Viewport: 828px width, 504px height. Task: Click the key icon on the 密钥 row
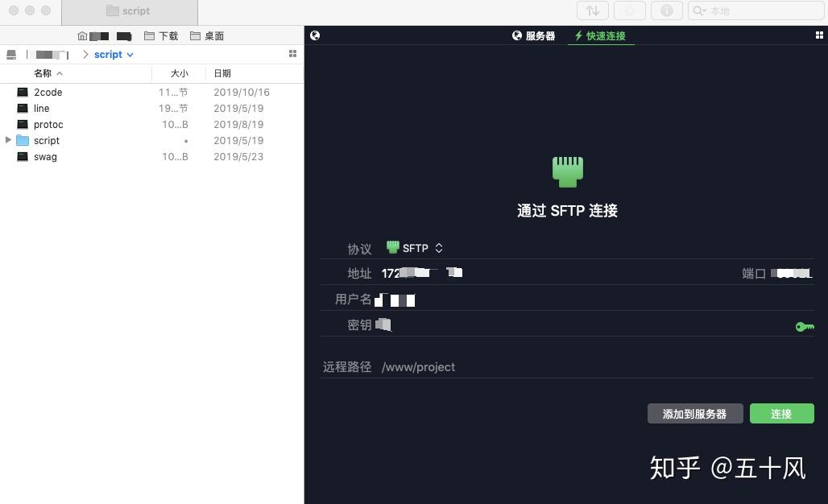[x=804, y=326]
